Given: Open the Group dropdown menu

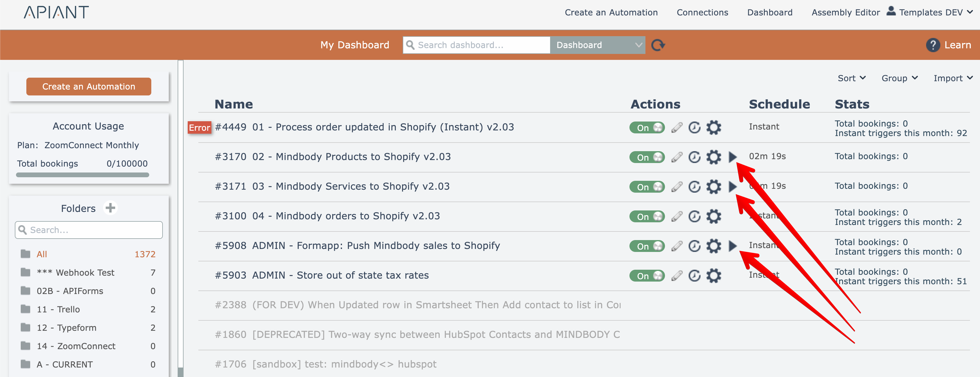Looking at the screenshot, I should [899, 78].
